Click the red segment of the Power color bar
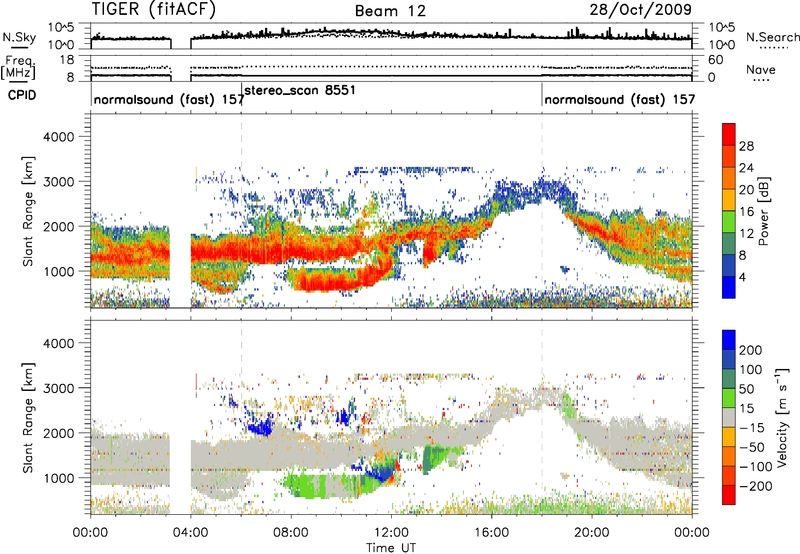Screen dimensions: 800x554 729,134
